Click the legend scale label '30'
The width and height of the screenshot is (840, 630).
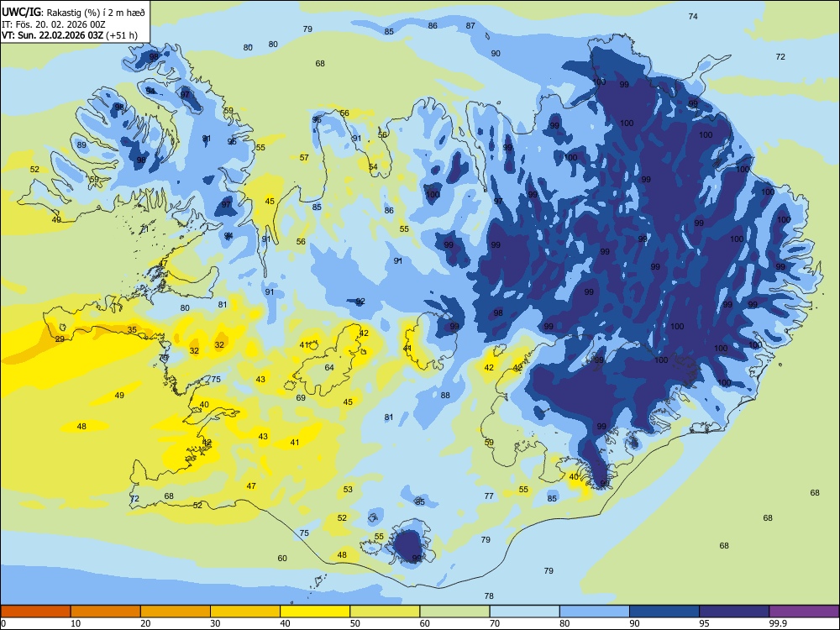point(215,623)
